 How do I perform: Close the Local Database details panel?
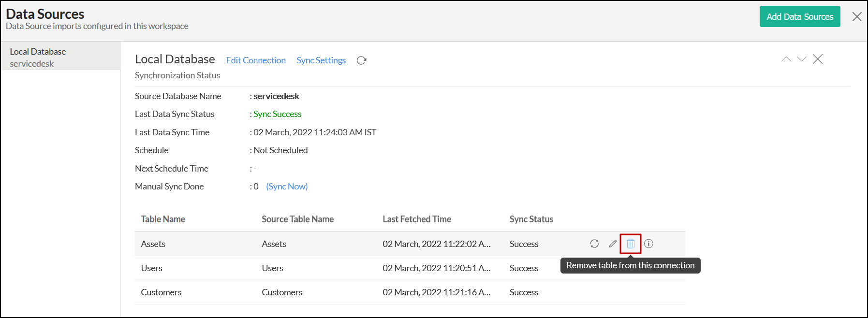[818, 59]
